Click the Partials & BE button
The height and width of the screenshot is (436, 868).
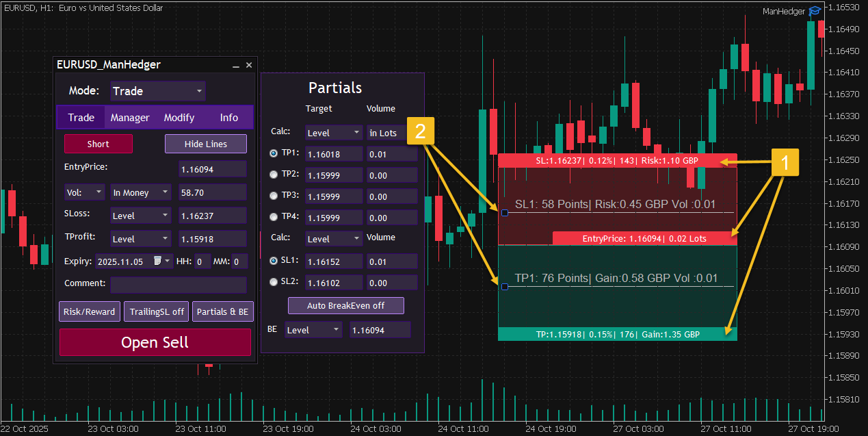click(x=222, y=311)
